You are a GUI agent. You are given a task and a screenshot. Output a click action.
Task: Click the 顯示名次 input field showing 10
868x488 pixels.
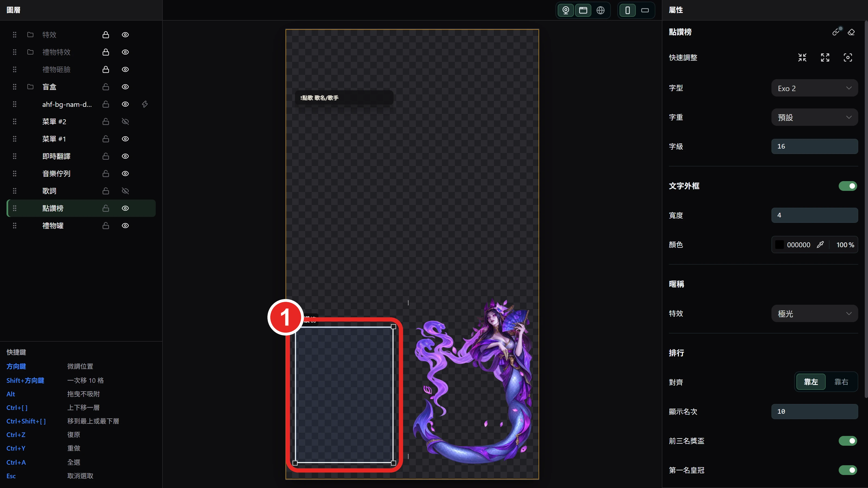pyautogui.click(x=814, y=411)
